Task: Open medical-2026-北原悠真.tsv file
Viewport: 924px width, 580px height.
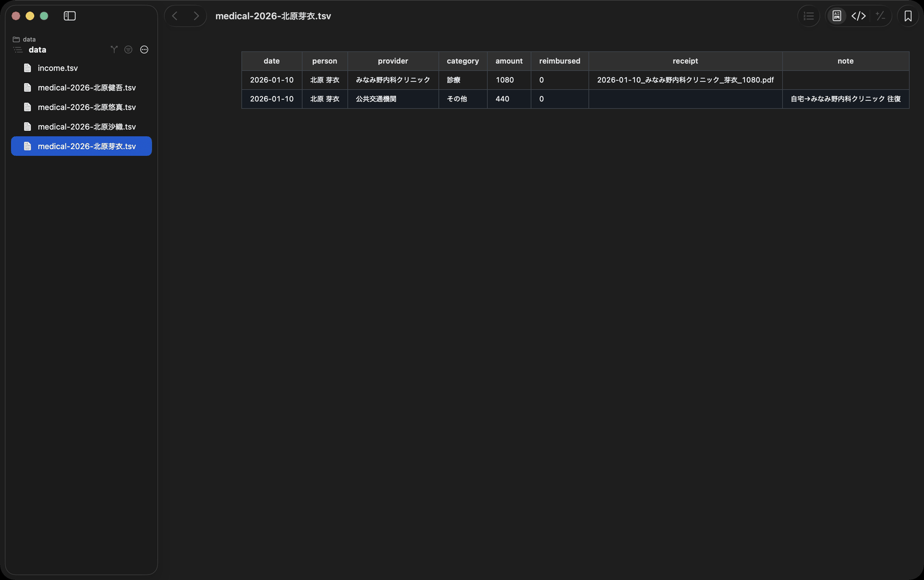Action: point(81,107)
